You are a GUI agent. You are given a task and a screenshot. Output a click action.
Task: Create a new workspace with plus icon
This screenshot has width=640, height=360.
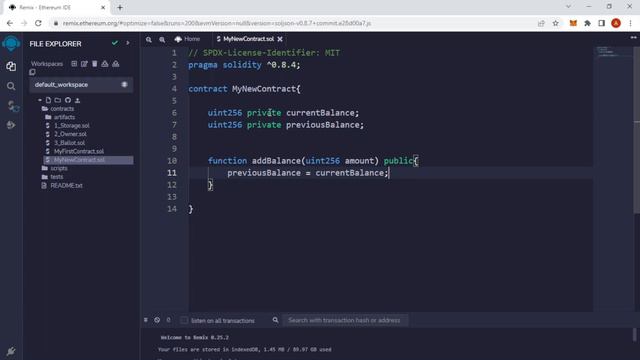pos(74,64)
